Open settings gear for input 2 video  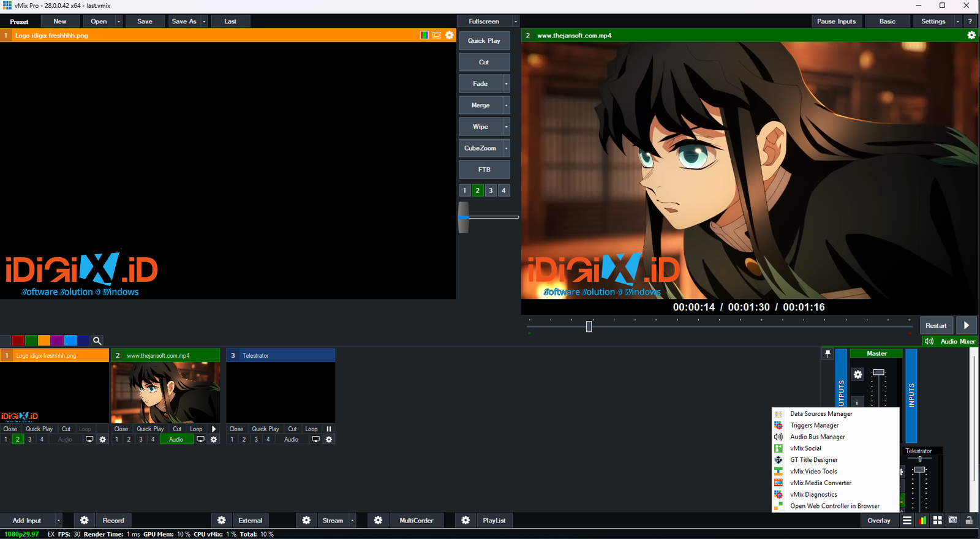click(214, 439)
